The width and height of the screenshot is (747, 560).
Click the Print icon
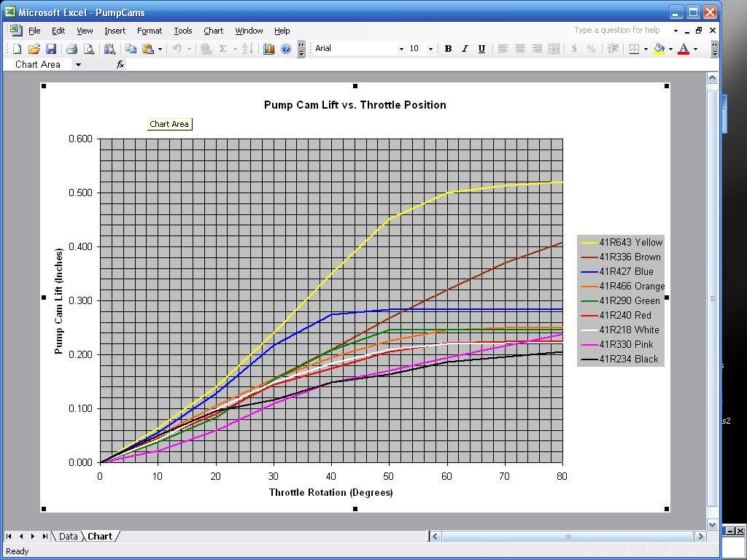pos(71,49)
